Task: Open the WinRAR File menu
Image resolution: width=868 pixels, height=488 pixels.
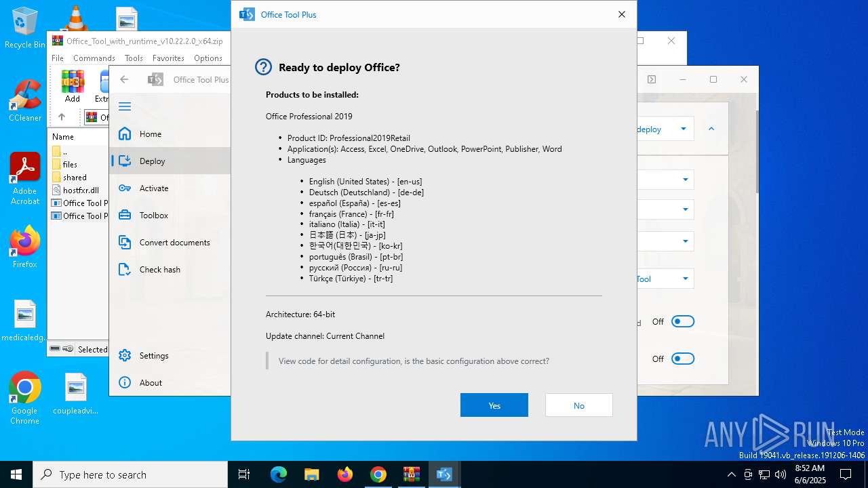Action: coord(58,58)
